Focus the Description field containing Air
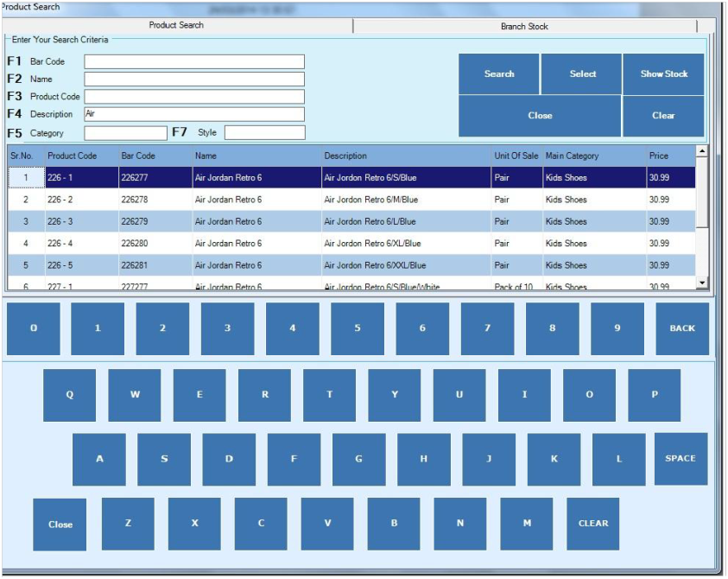Viewport: 728px width, 579px height. coord(194,114)
